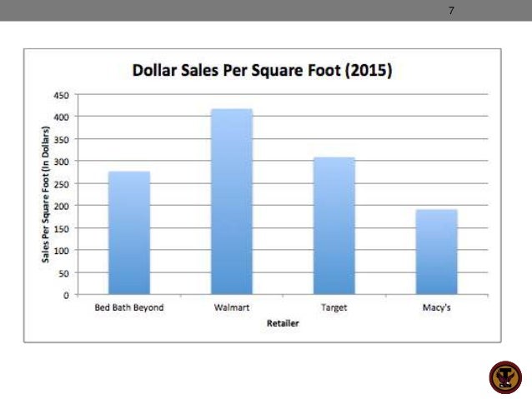This screenshot has width=532, height=399.
Task: Click the slide number 7
Action: [x=451, y=11]
